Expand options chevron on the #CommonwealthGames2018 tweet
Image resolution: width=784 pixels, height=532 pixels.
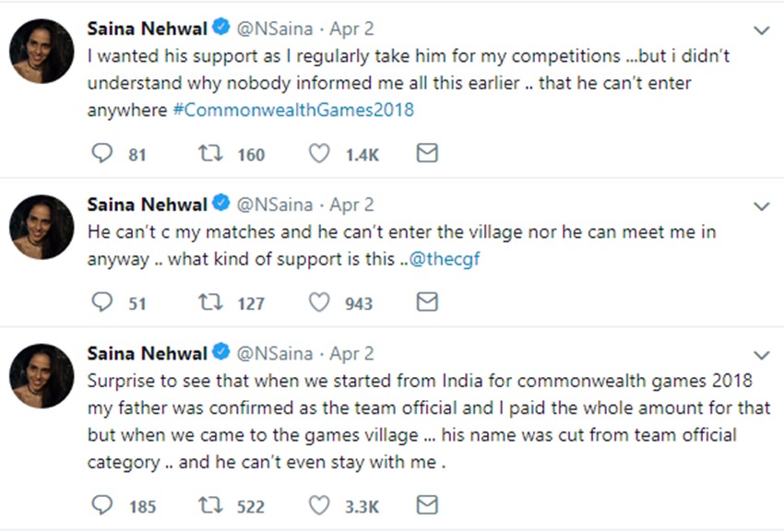(761, 30)
